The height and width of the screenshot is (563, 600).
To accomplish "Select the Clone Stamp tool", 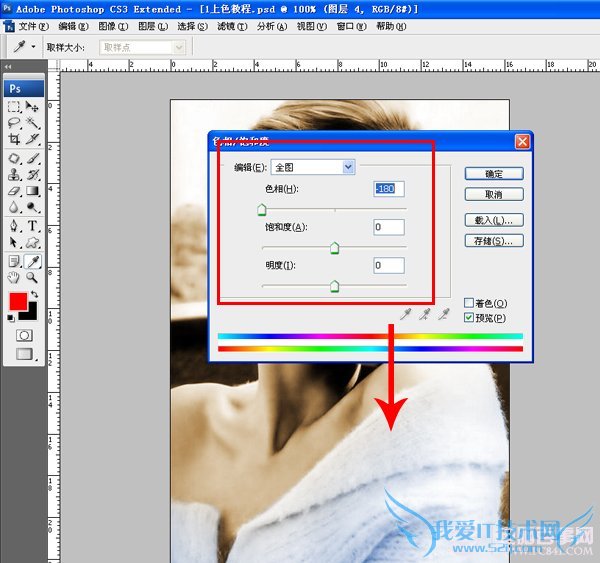I will (x=14, y=175).
